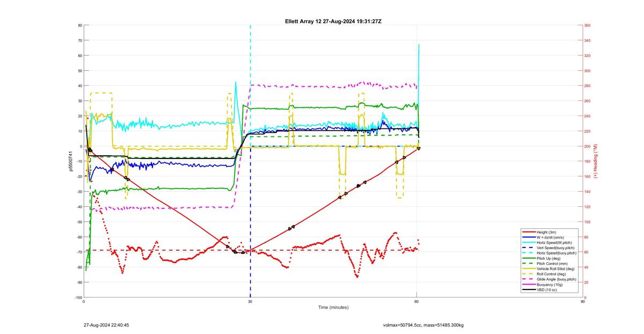This screenshot has height=334, width=644.
Task: Click the x-axis tick label "90"
Action: (x=582, y=301)
